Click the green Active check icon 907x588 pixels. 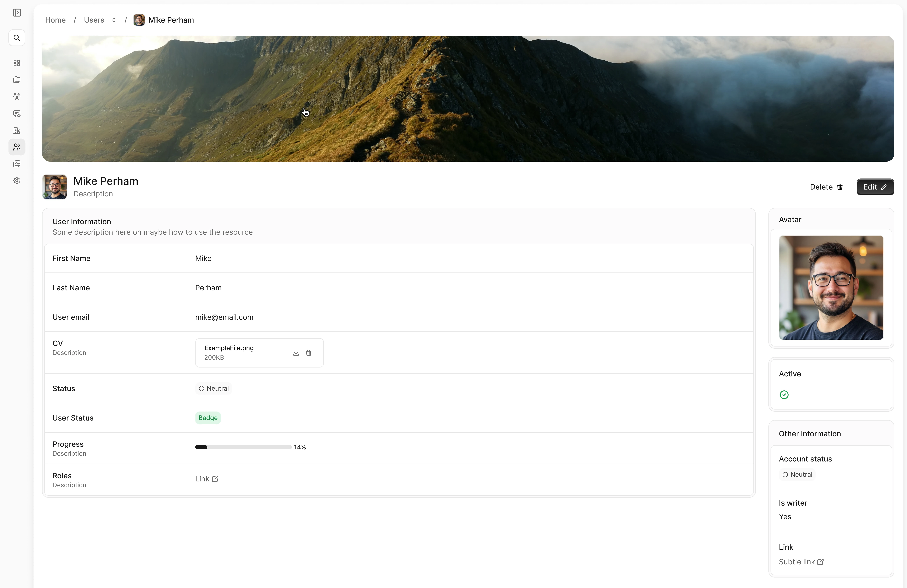pos(784,395)
